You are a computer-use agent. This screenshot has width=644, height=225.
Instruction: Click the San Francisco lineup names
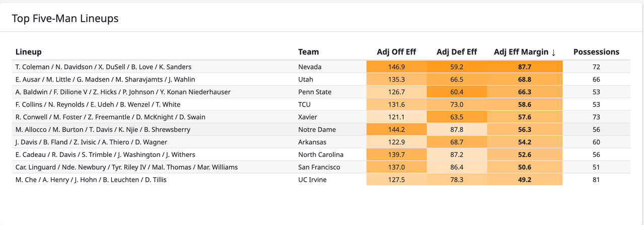click(126, 167)
